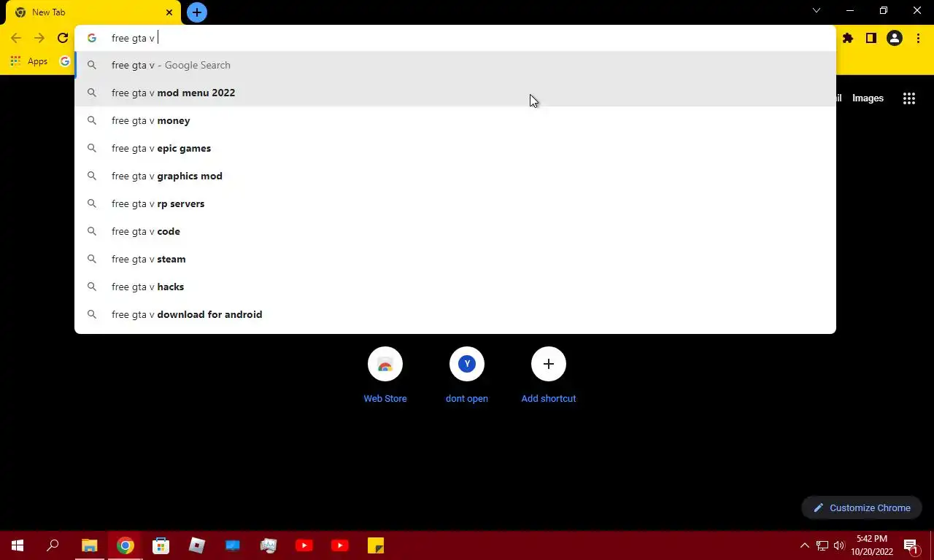Toggle the Chrome side panel icon
This screenshot has height=560, width=934.
coord(871,38)
